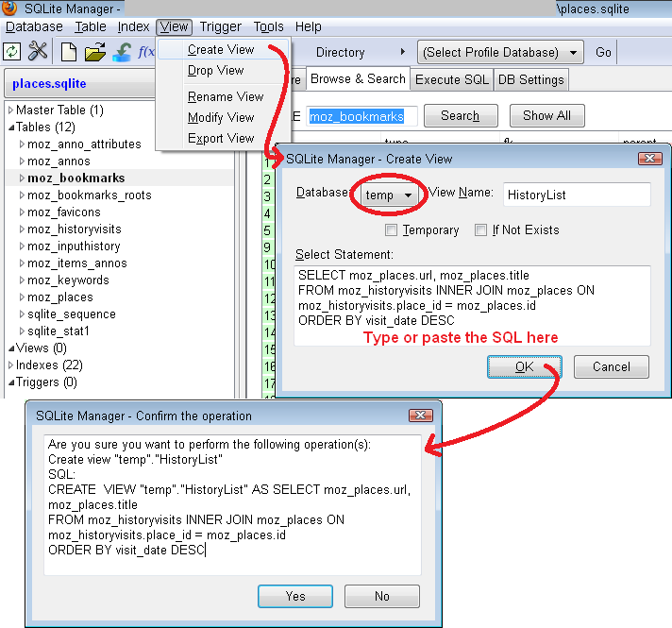The height and width of the screenshot is (628, 672).
Task: Expand the Indexes (22) node
Action: tap(10, 365)
